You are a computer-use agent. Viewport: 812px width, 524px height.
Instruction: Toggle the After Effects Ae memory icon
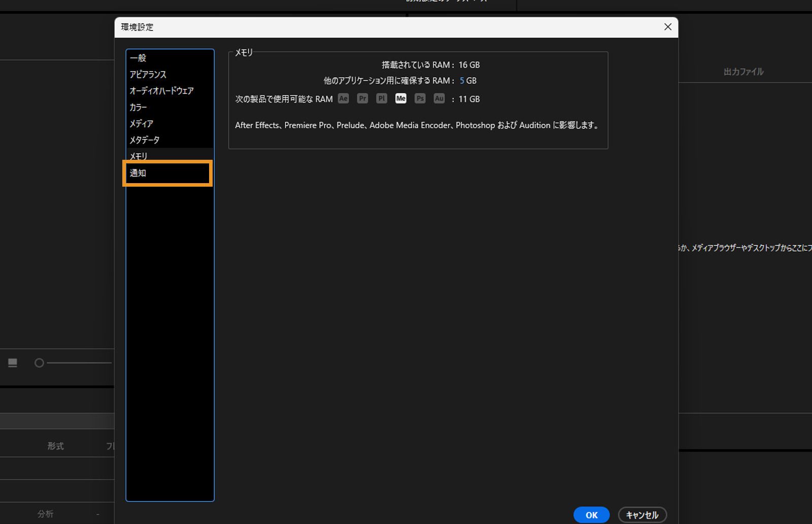tap(343, 98)
